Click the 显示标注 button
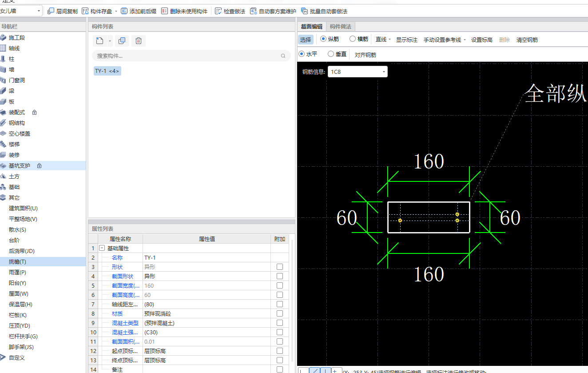The width and height of the screenshot is (588, 373). 407,40
